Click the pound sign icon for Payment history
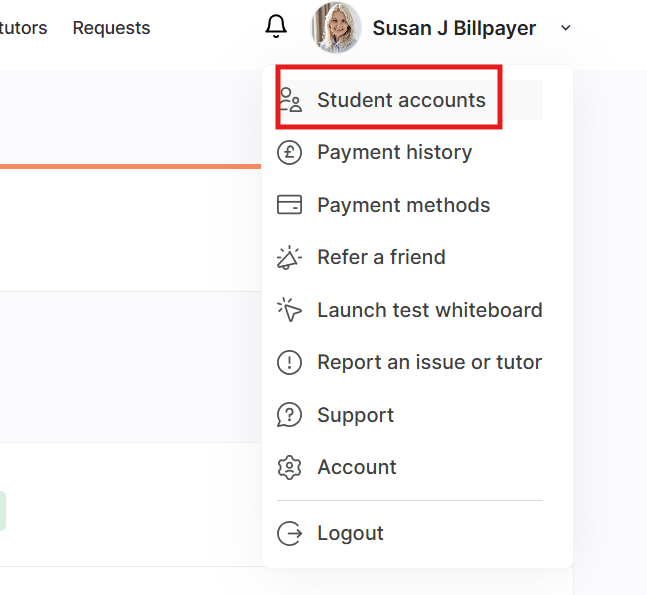Image resolution: width=647 pixels, height=595 pixels. pyautogui.click(x=289, y=153)
